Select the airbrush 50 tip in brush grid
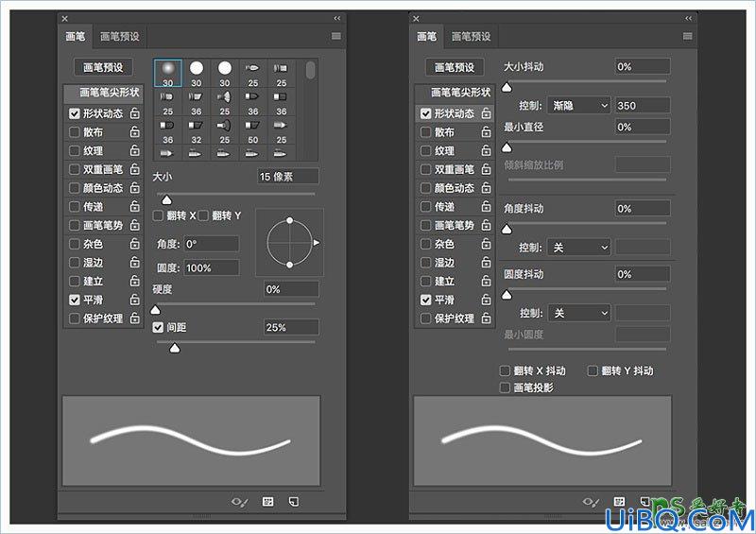This screenshot has width=756, height=534. pyautogui.click(x=253, y=130)
